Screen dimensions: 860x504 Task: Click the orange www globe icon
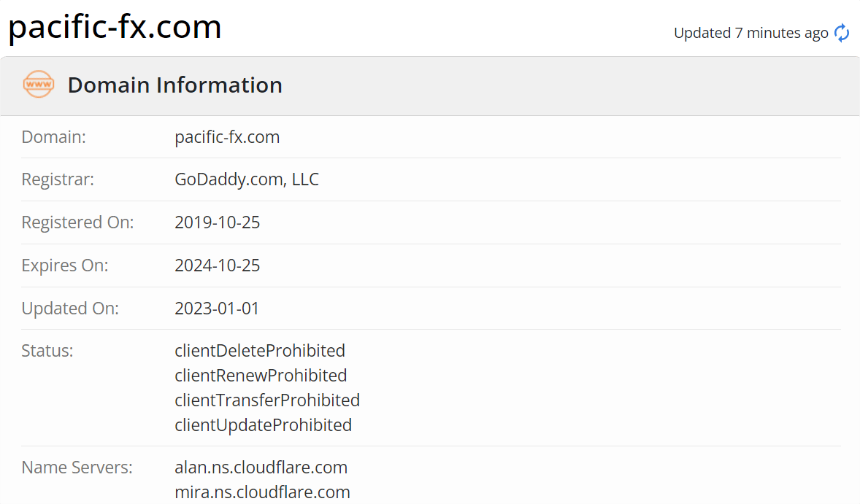tap(39, 85)
